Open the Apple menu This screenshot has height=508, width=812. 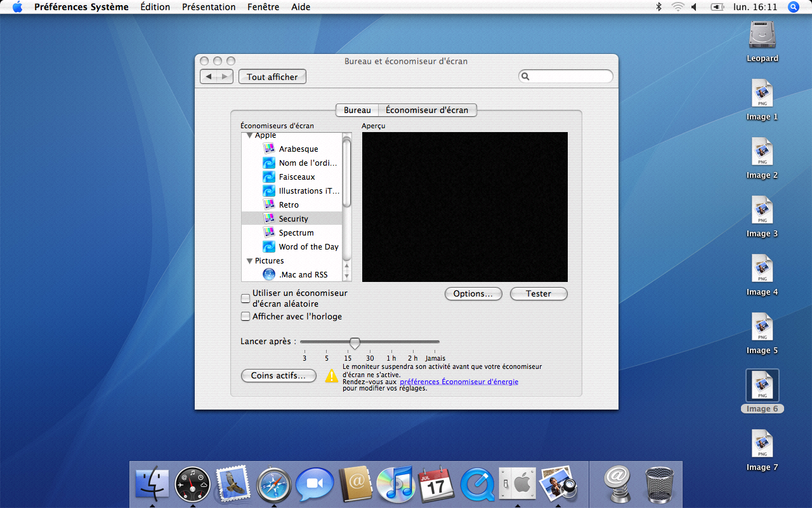pyautogui.click(x=17, y=7)
